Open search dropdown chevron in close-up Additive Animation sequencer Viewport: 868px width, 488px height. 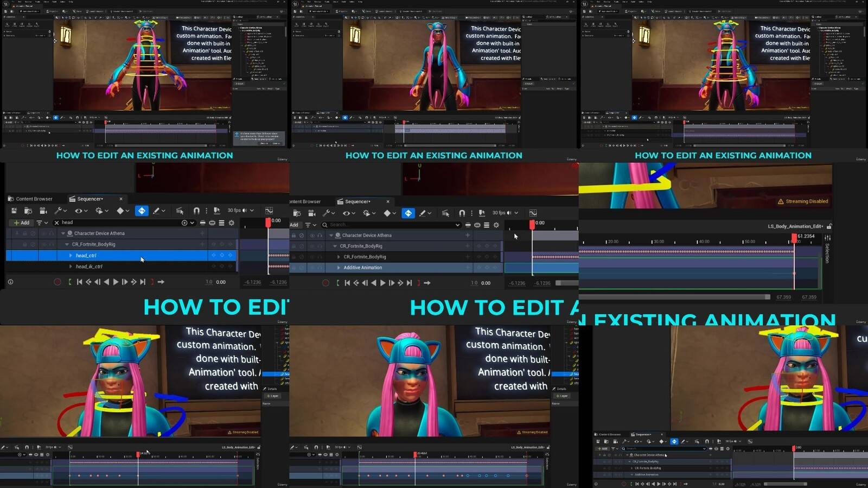pyautogui.click(x=457, y=225)
